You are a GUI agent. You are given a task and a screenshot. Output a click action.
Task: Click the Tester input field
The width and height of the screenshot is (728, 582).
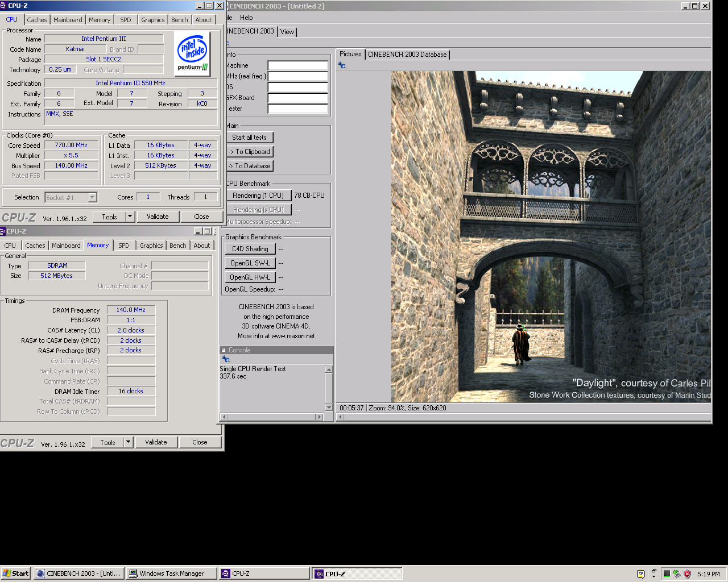298,109
